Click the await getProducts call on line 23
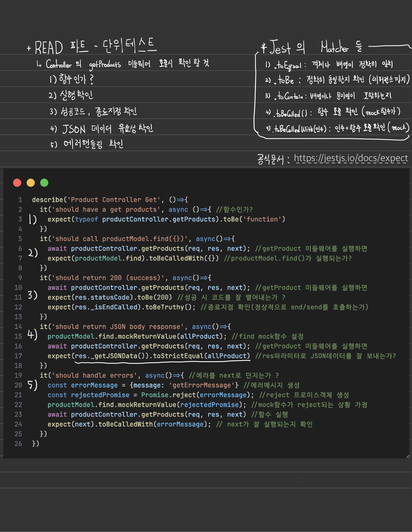This screenshot has height=532, width=412. point(147,414)
